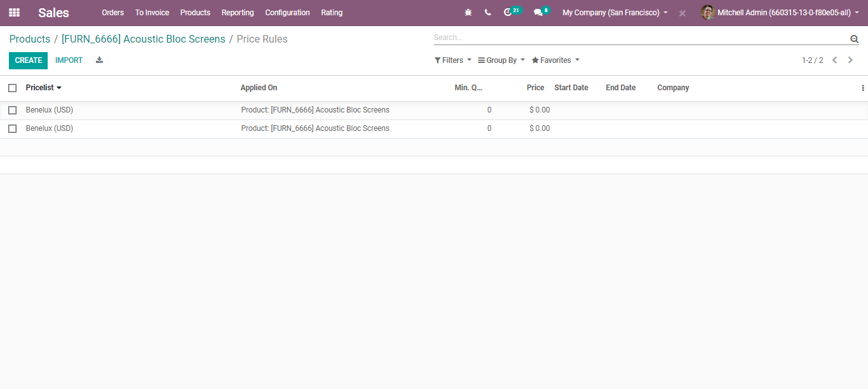Screen dimensions: 868x389
Task: Toggle the select-all header checkbox
Action: [x=12, y=88]
